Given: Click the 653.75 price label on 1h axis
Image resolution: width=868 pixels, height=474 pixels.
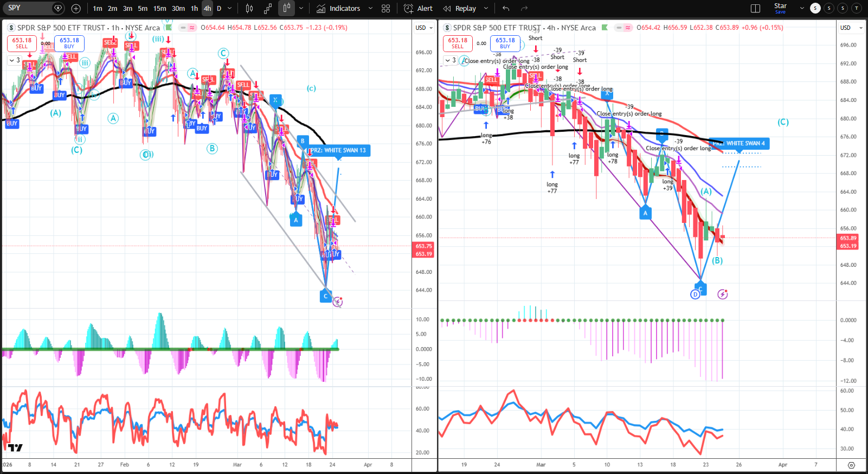Looking at the screenshot, I should (x=424, y=246).
